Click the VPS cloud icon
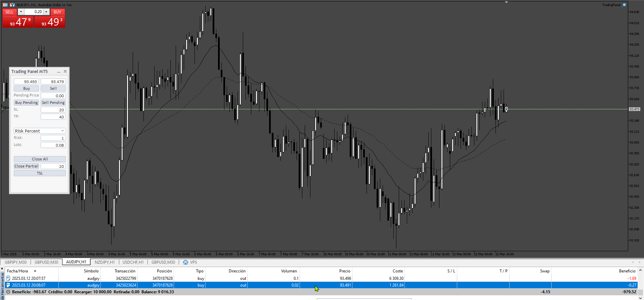The height and width of the screenshot is (300, 644). [x=185, y=262]
